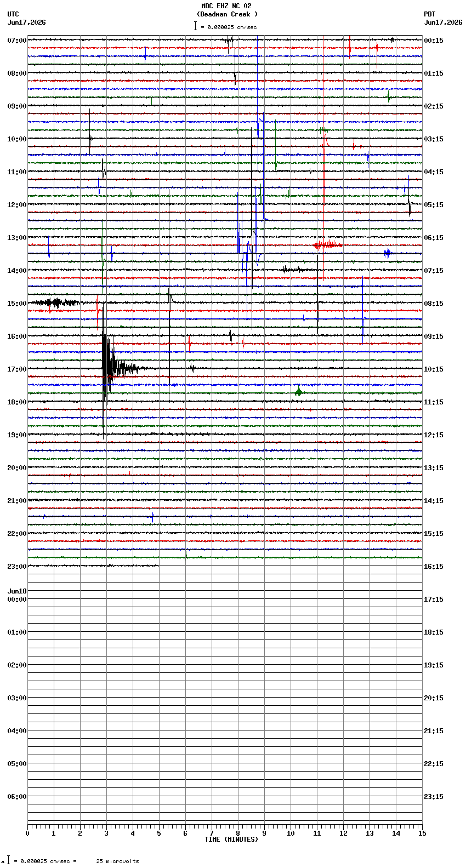Click the blue wiggle on 13:30 trace near minute 14
Viewport: 466px width, 868px height.
(x=388, y=253)
